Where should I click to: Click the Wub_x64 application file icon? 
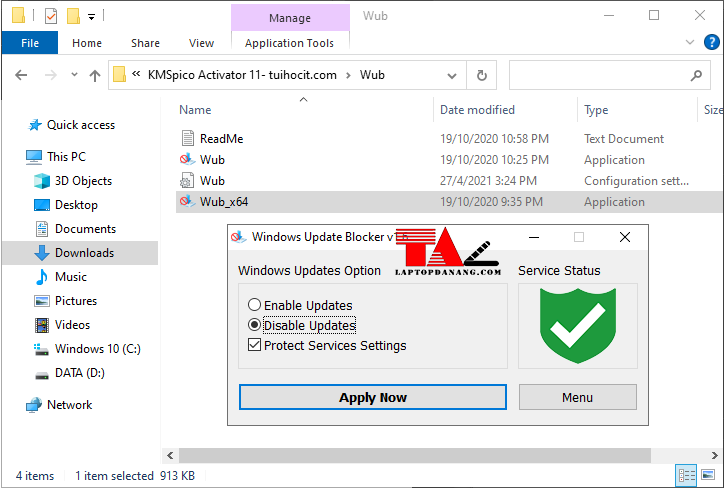point(186,202)
